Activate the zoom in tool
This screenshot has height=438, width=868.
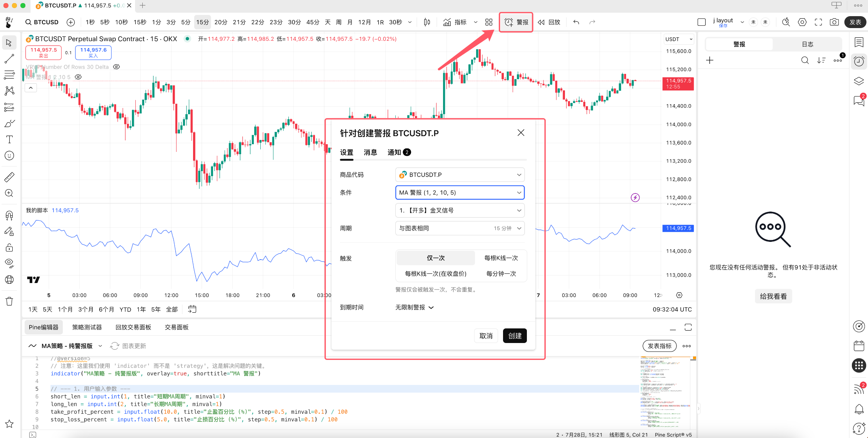coord(9,193)
